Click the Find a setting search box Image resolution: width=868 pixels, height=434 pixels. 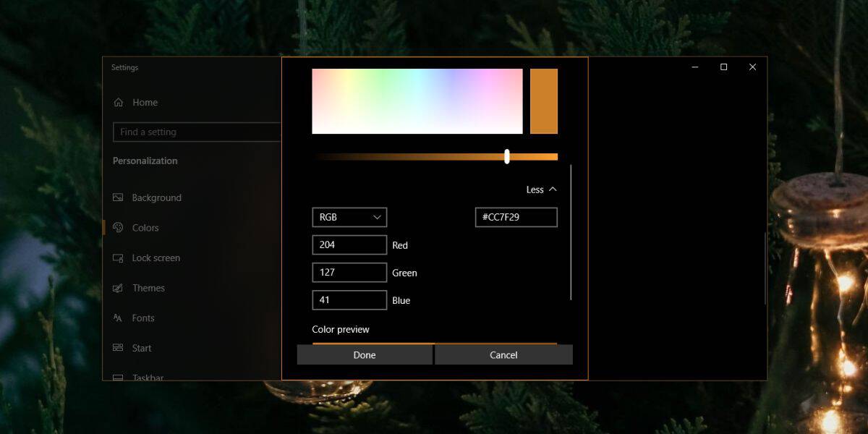197,132
